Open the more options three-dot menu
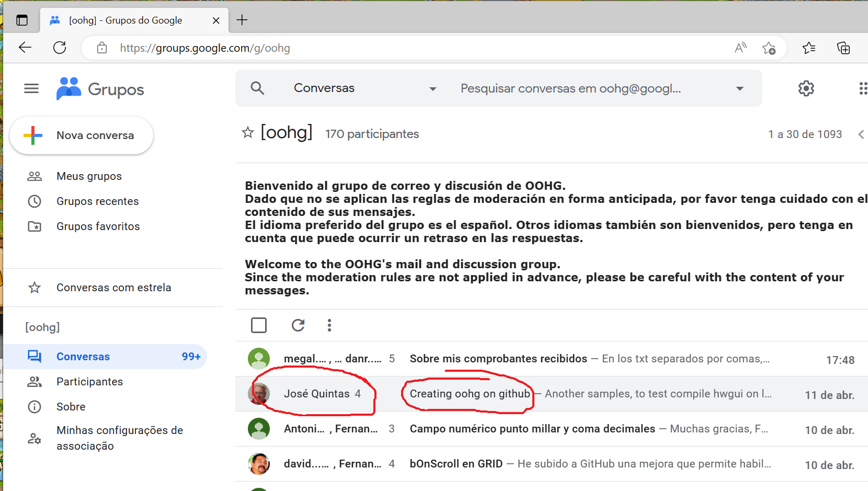868x491 pixels. coord(329,325)
